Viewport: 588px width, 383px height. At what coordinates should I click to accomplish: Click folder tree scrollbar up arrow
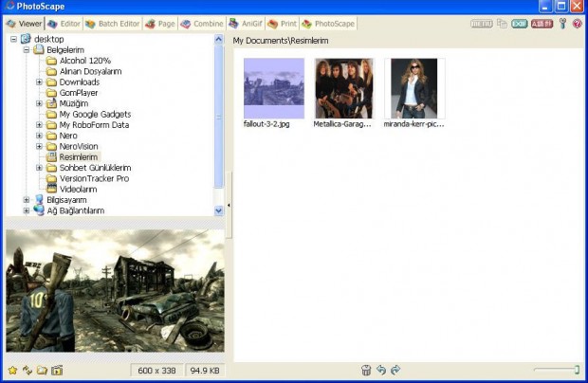pos(219,40)
